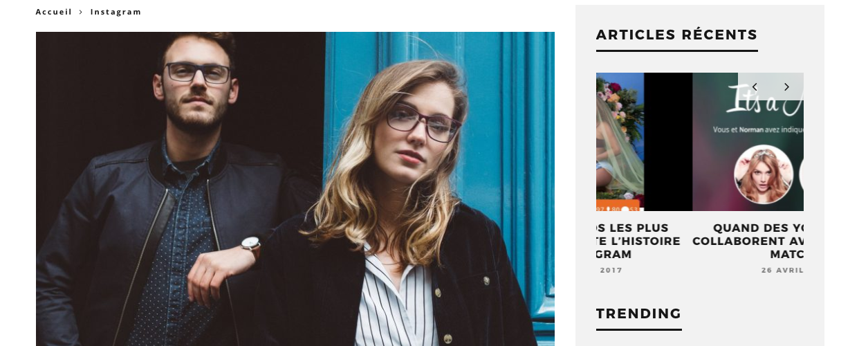Open the article titled 'Quand des yo... collaborent'

point(748,241)
